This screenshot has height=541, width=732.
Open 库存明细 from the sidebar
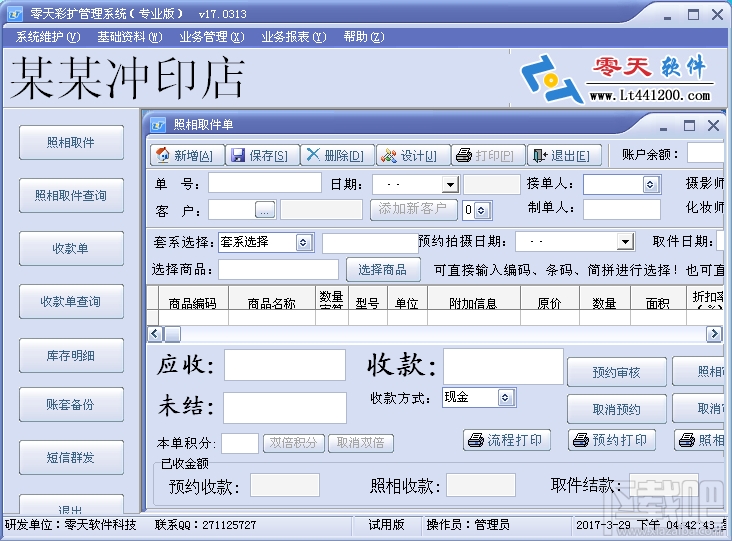(71, 355)
